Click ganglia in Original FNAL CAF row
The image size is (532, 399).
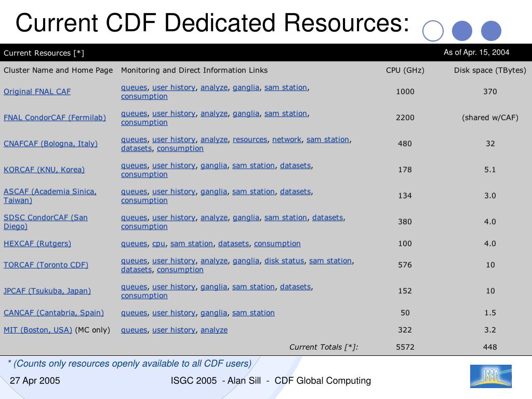(x=246, y=87)
